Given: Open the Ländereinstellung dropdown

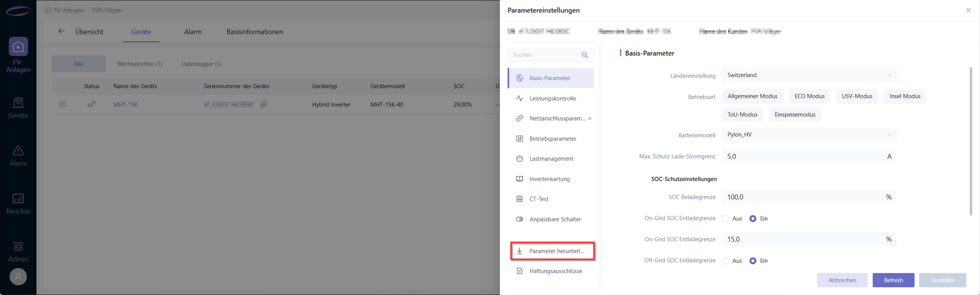Looking at the screenshot, I should (x=809, y=75).
